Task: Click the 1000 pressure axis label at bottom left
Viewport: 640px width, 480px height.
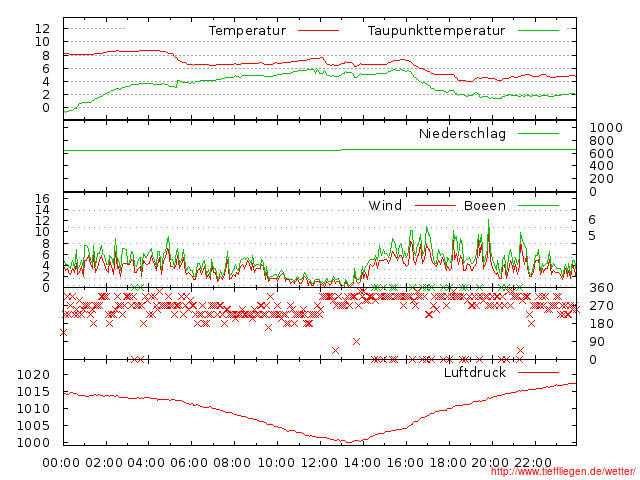Action: [33, 442]
